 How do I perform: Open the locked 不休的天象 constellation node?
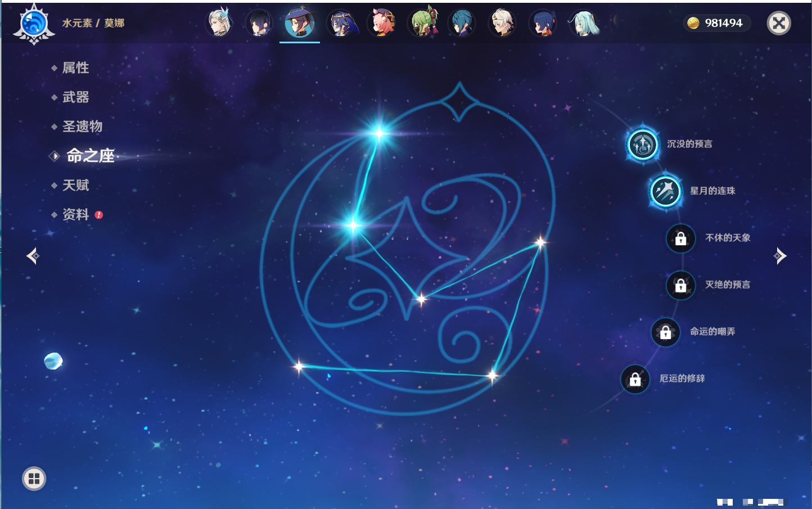click(681, 238)
